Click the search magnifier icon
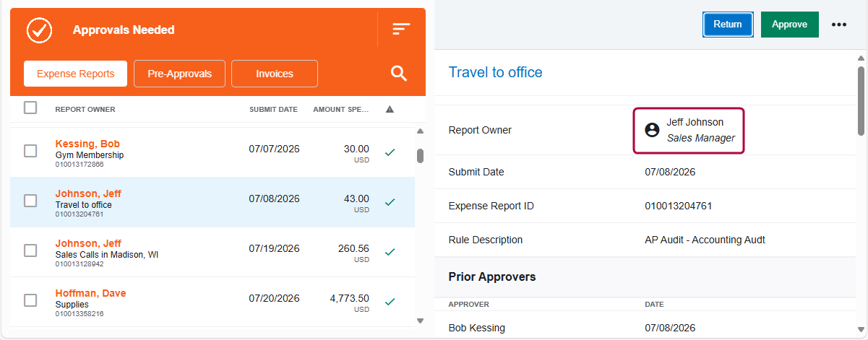The width and height of the screenshot is (868, 340). click(x=399, y=73)
